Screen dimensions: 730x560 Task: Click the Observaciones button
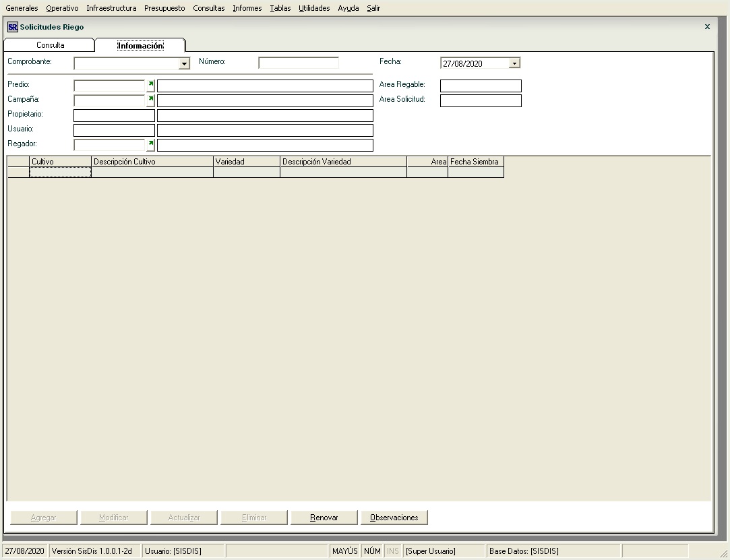(x=394, y=518)
